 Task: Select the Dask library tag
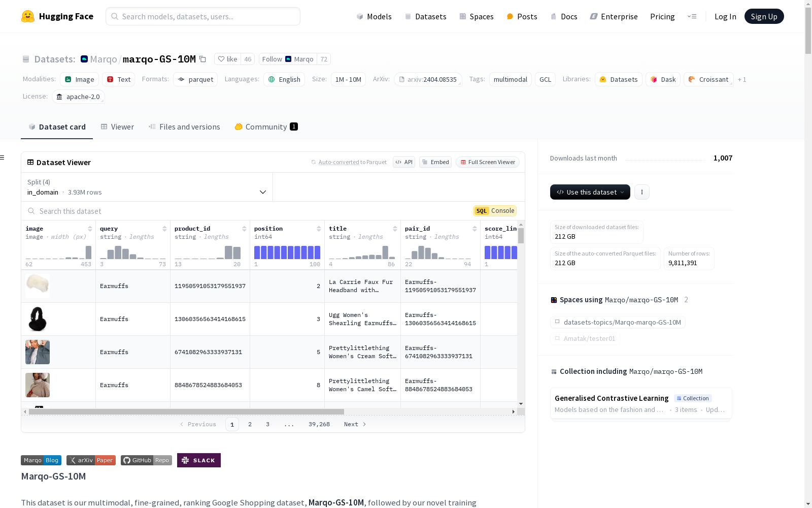coord(663,79)
